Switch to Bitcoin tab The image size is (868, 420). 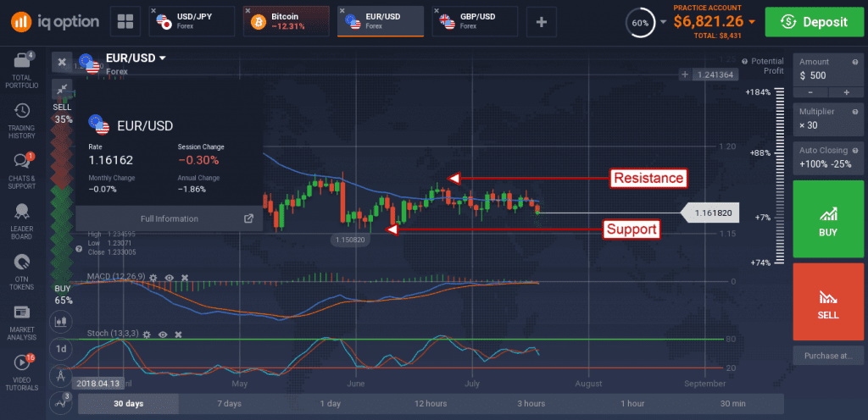287,21
